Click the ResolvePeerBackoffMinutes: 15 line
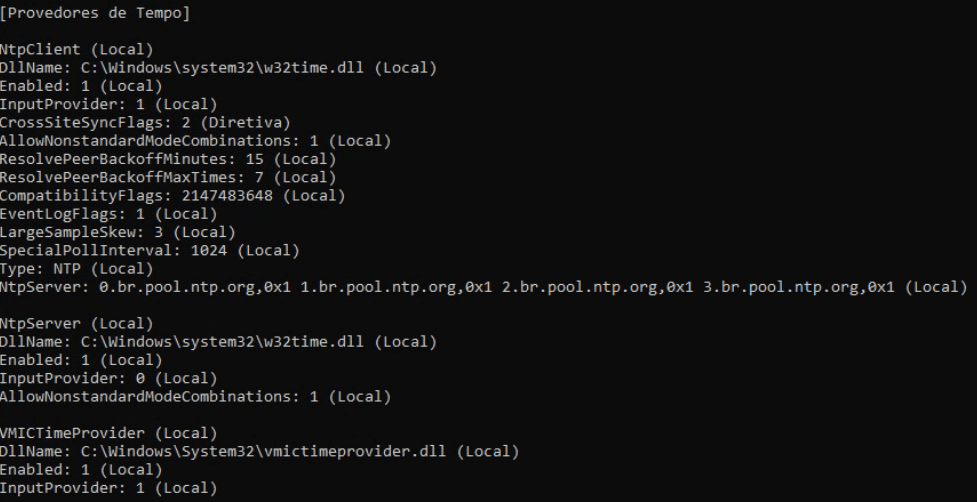The image size is (977, 502). (x=168, y=159)
